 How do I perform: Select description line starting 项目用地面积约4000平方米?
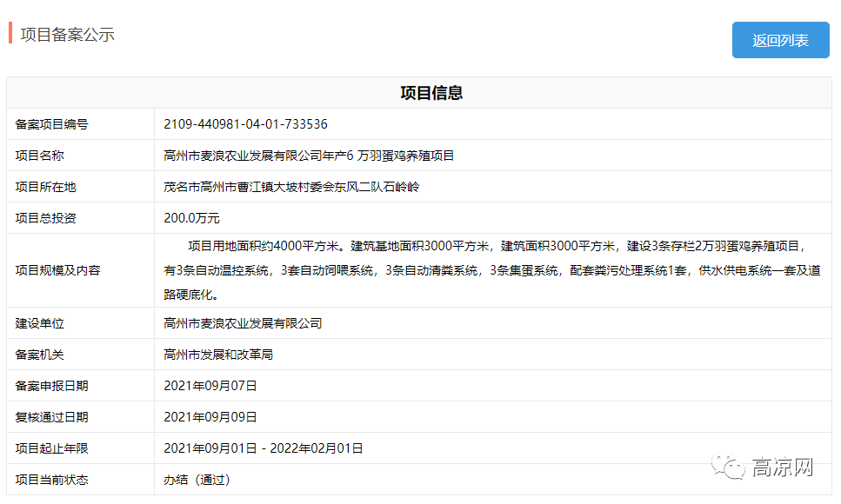point(497,246)
